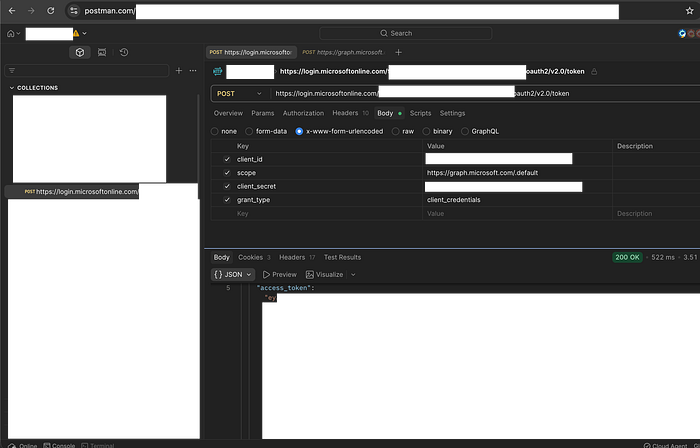Click the Preview button in response
This screenshot has height=448, width=700.
coord(279,274)
